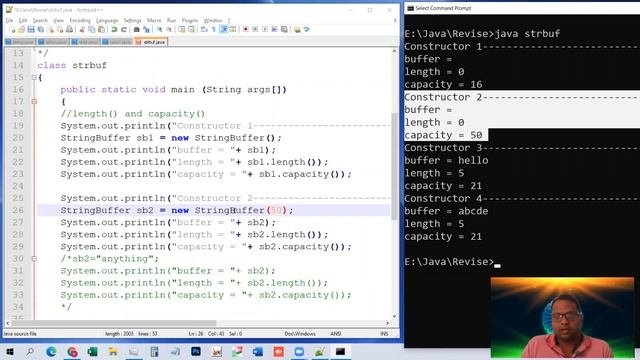640x360 pixels.
Task: Click the editor horizontal scrollbar thumb
Action: pyautogui.click(x=113, y=323)
